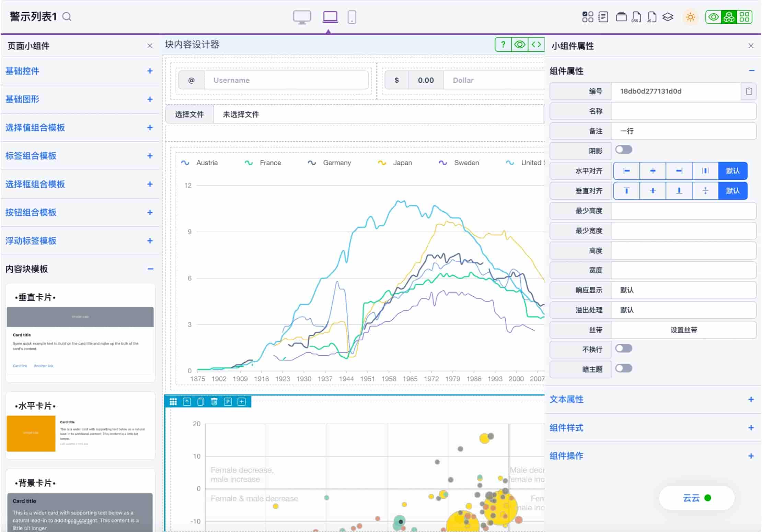Switch to laptop preview mode

click(x=330, y=17)
